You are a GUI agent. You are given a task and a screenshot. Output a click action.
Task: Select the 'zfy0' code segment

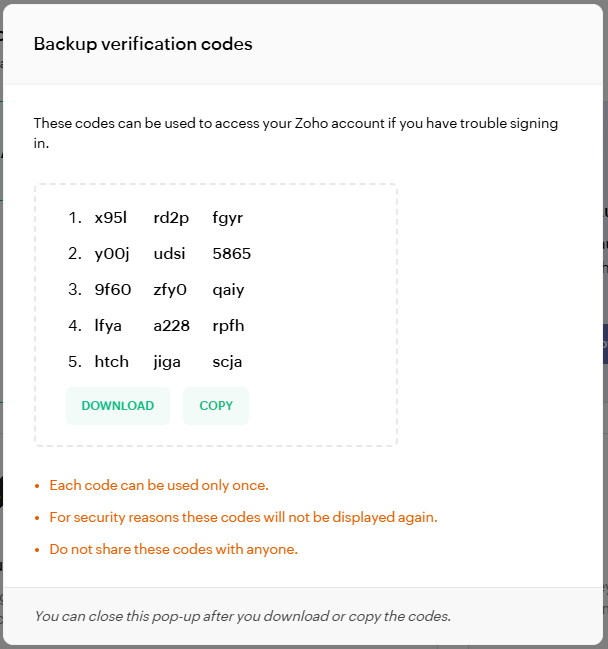click(x=170, y=290)
